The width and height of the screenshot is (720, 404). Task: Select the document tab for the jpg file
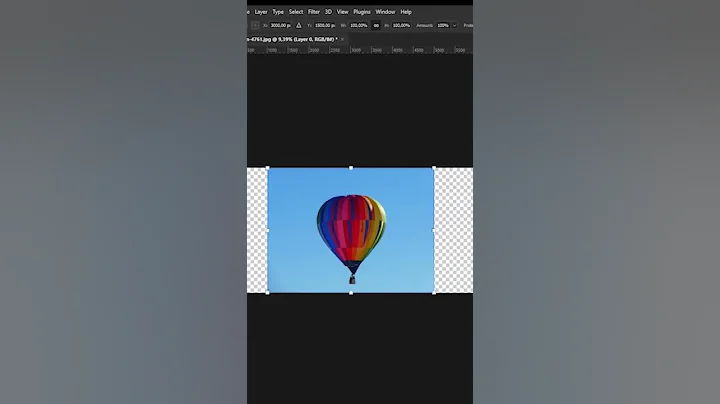click(x=292, y=39)
